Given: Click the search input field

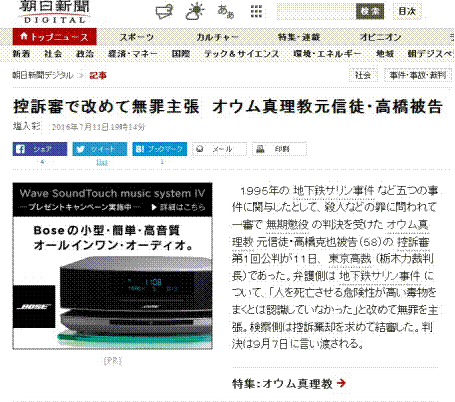Looking at the screenshot, I should coord(316,11).
